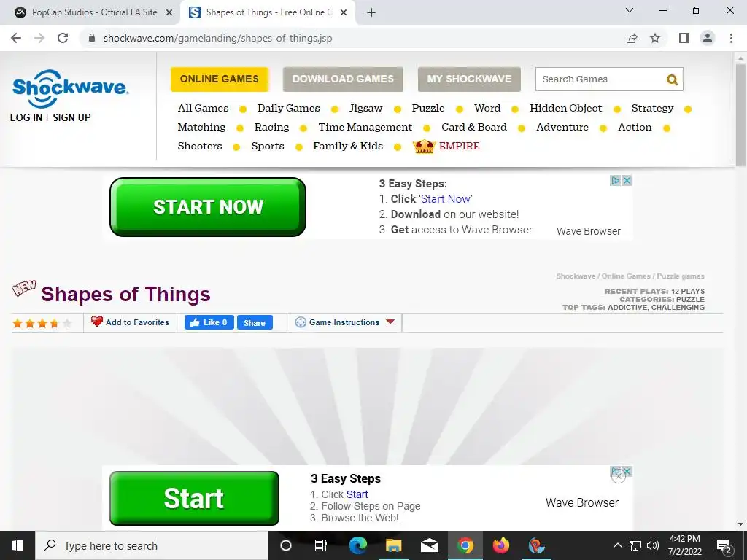Image resolution: width=747 pixels, height=560 pixels.
Task: Click the star rating for Shapes of Things
Action: pos(42,323)
